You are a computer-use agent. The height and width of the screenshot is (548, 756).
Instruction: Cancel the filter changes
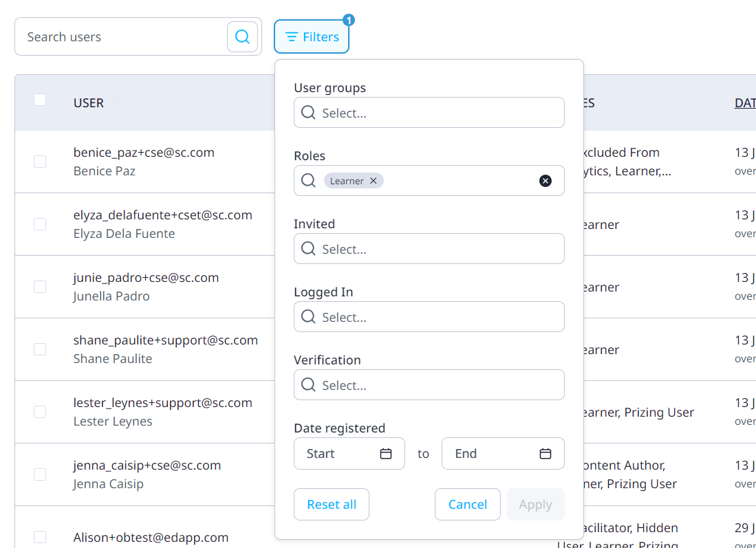pyautogui.click(x=468, y=504)
